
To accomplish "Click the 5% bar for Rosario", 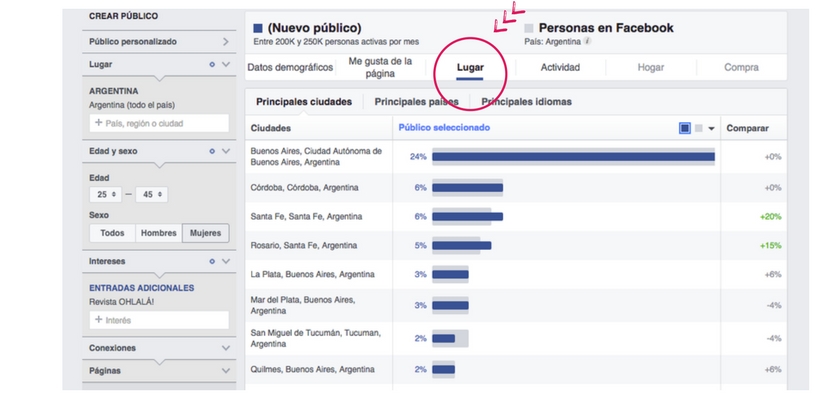I will pyautogui.click(x=461, y=246).
